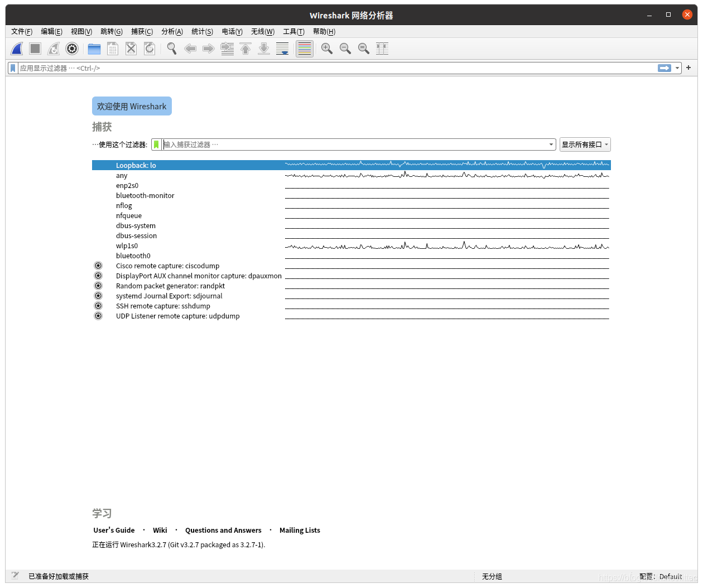The height and width of the screenshot is (588, 703).
Task: Open the 工具(T) menu
Action: (x=293, y=31)
